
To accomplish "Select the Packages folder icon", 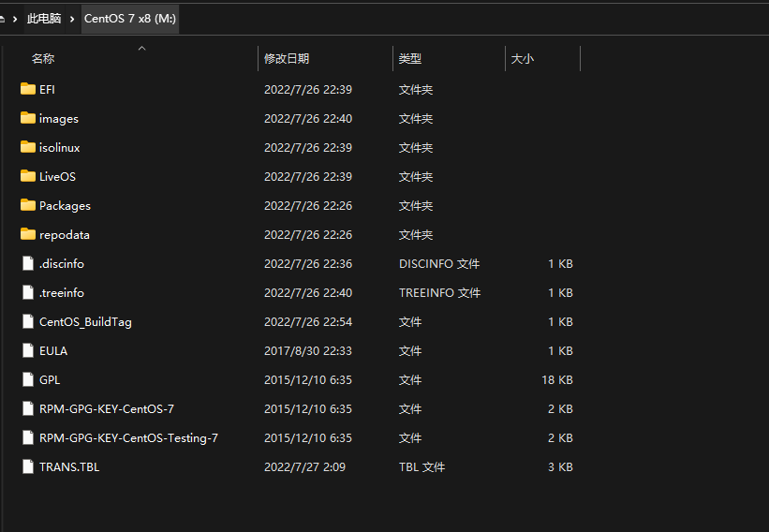I will [28, 204].
